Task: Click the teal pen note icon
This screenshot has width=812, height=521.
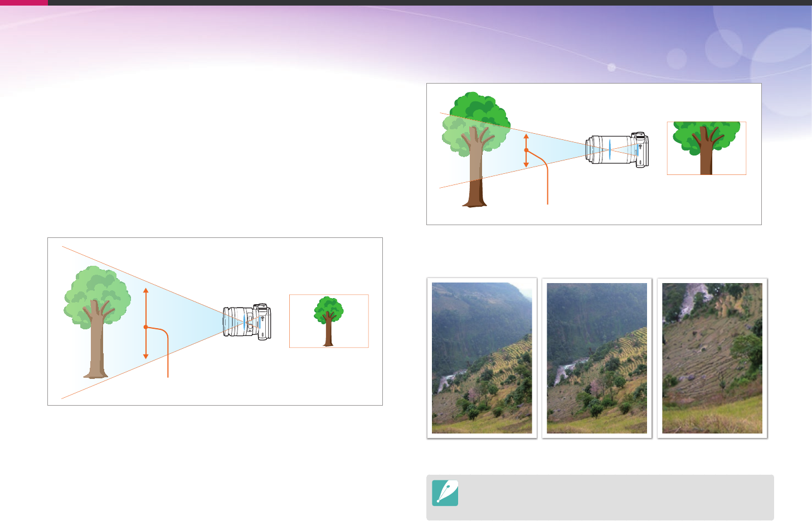Action: (x=445, y=493)
